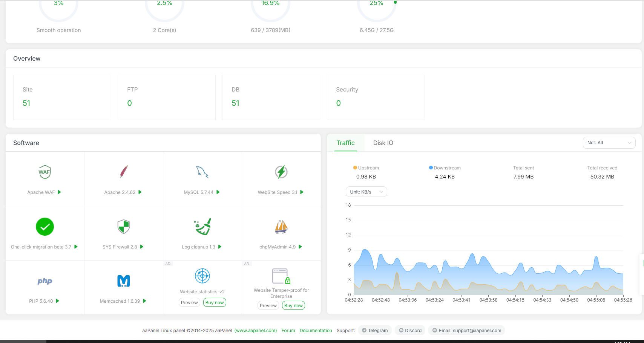
Task: Expand the Unit: KB/s dropdown
Action: pyautogui.click(x=366, y=192)
